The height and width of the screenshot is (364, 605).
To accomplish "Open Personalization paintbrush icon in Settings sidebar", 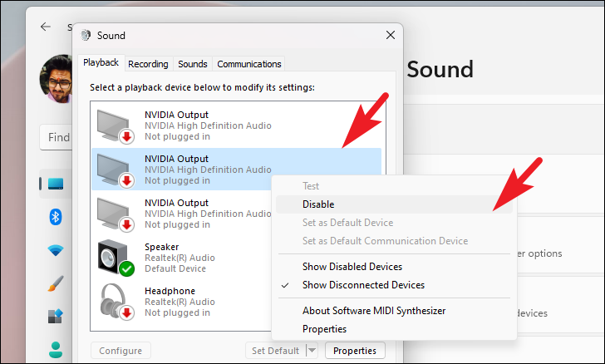I will coord(56,283).
